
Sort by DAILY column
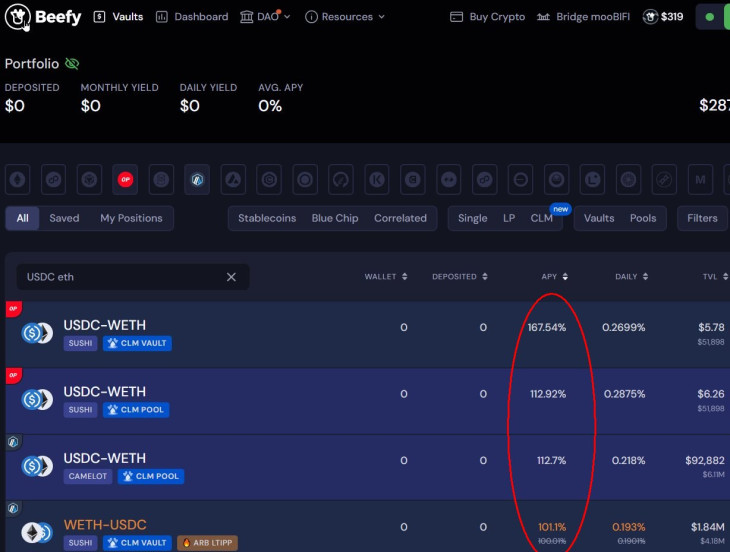(x=631, y=276)
